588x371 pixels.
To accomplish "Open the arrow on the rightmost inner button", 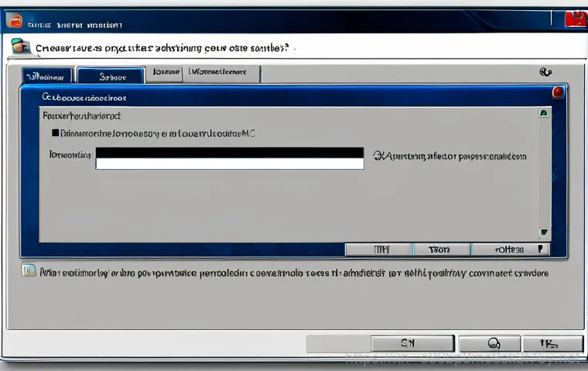I will 540,250.
